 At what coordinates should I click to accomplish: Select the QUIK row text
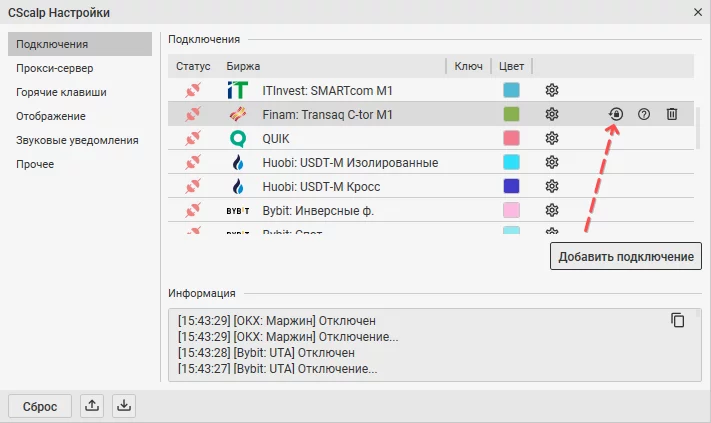276,139
